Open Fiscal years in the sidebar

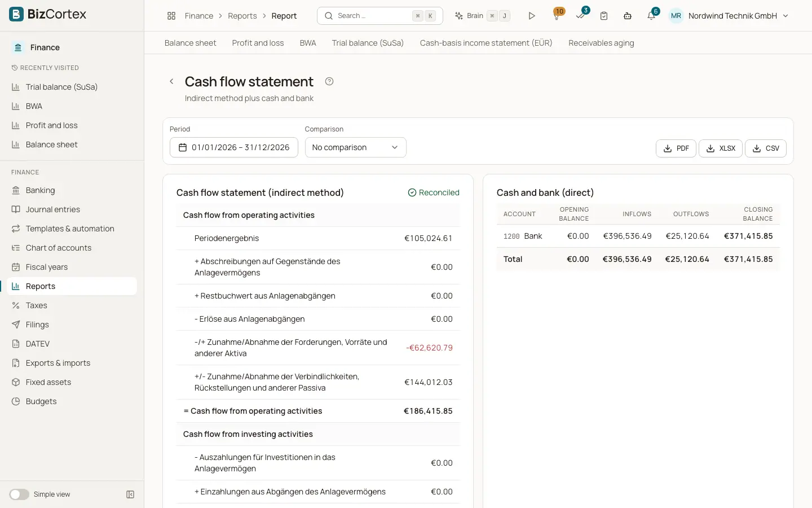[72, 267]
